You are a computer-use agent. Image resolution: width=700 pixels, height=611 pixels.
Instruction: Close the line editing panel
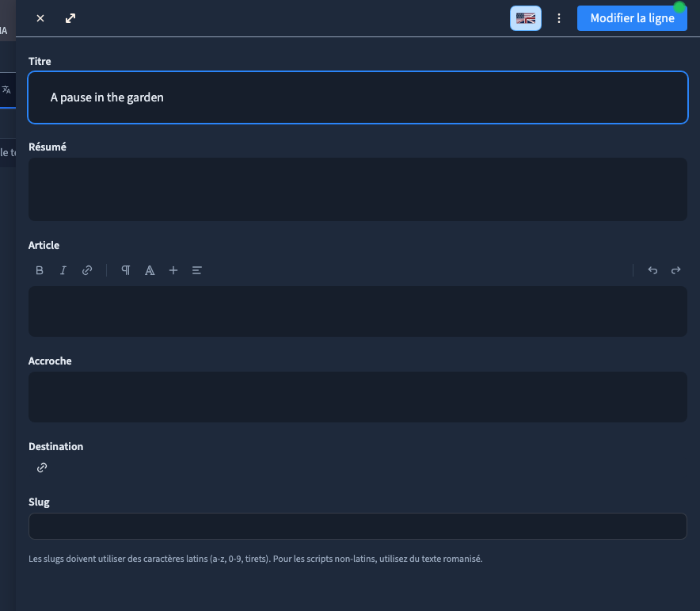[x=40, y=18]
